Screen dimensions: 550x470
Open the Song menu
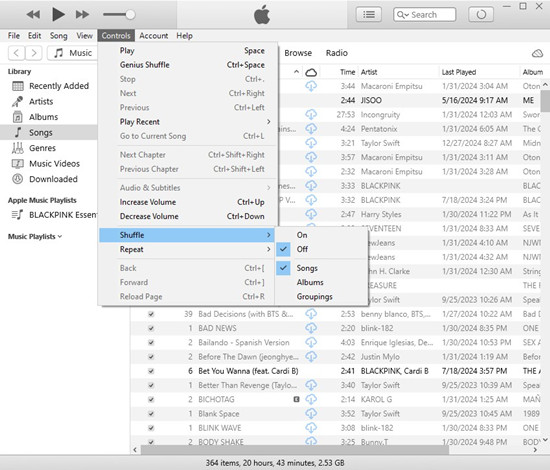(58, 36)
